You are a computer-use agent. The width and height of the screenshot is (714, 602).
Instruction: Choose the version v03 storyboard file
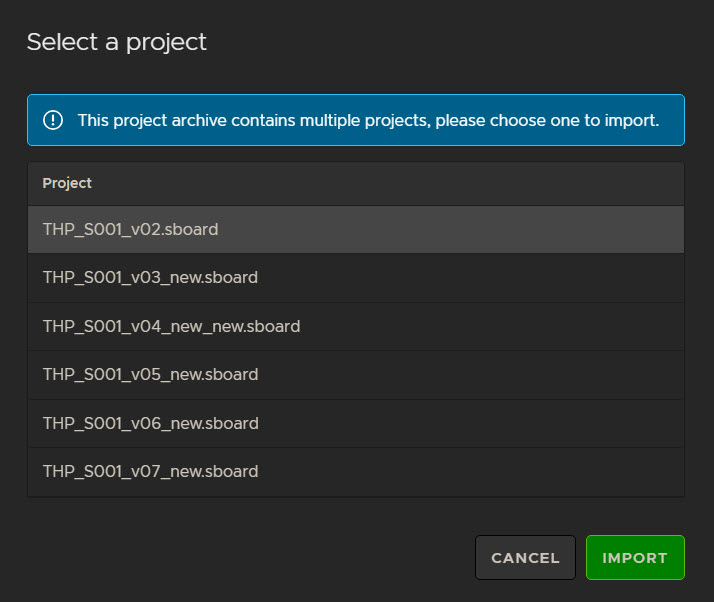[x=150, y=277]
